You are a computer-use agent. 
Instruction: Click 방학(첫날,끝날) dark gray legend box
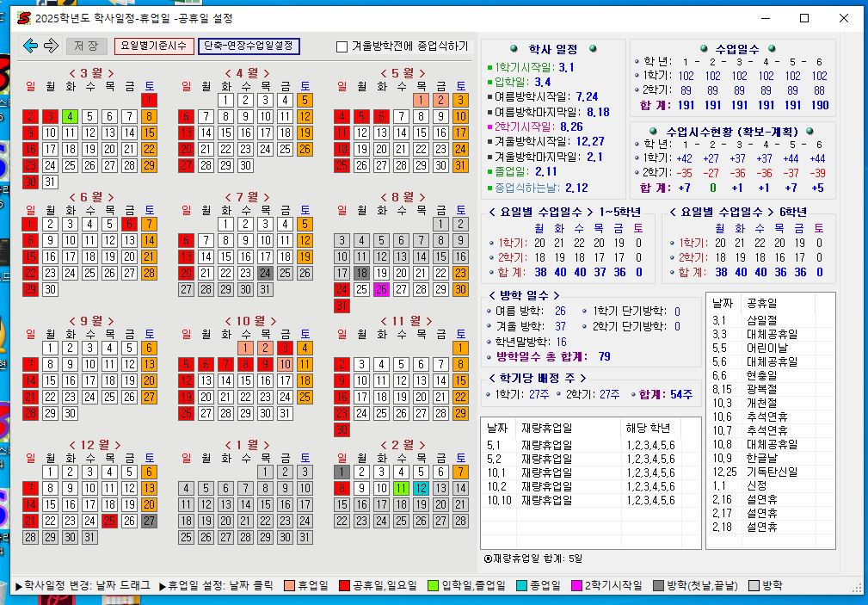pyautogui.click(x=658, y=585)
